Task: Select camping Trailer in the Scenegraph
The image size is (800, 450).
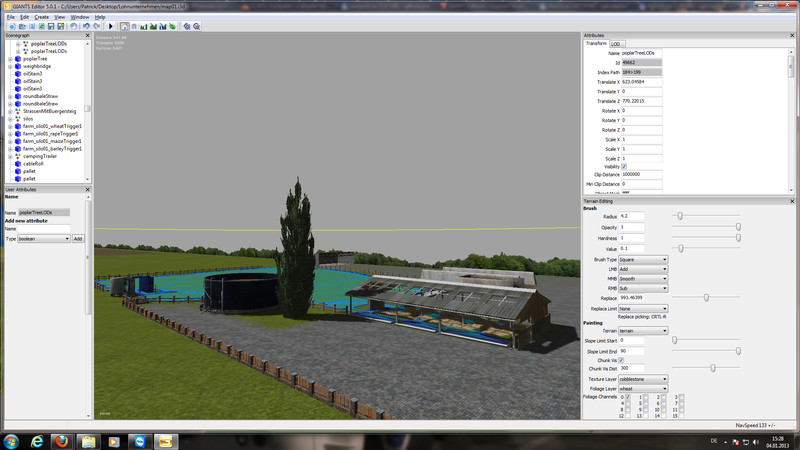Action: point(40,157)
